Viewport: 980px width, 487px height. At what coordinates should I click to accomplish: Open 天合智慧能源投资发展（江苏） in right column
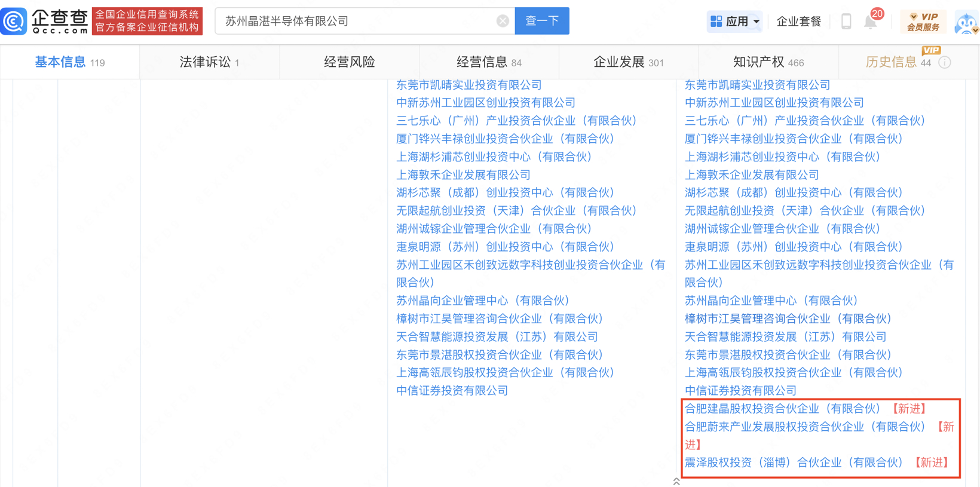click(786, 336)
